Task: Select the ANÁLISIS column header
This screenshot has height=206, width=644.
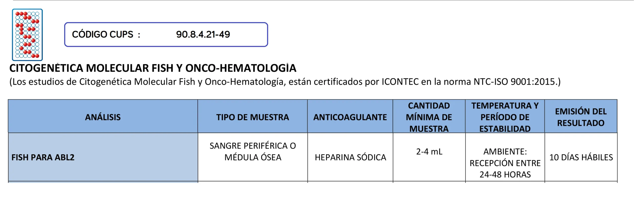Action: coord(103,117)
